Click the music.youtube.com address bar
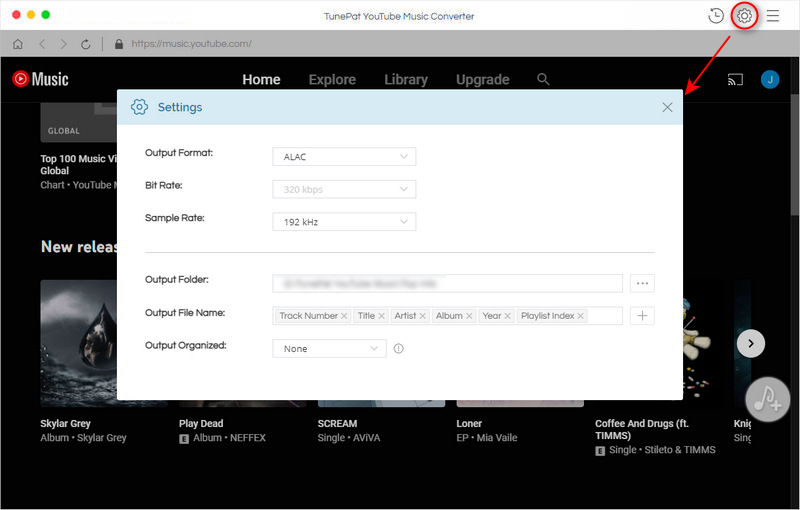This screenshot has height=510, width=800. pyautogui.click(x=191, y=44)
